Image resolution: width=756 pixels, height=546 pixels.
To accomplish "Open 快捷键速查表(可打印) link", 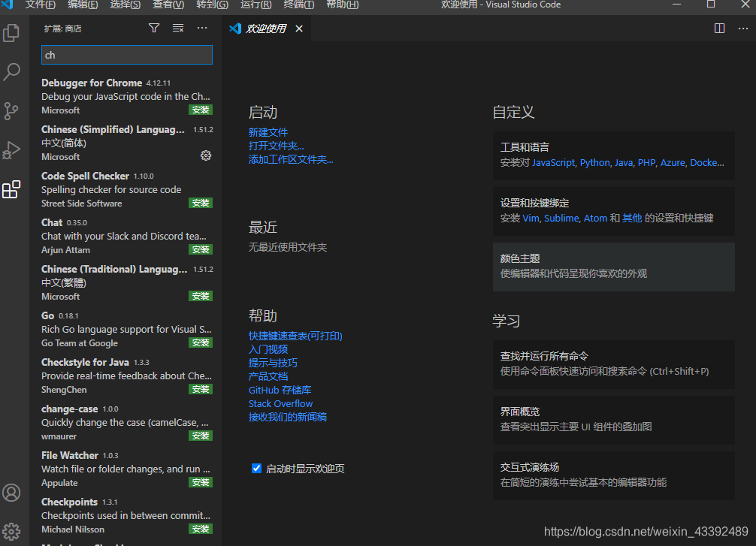I will coord(295,336).
